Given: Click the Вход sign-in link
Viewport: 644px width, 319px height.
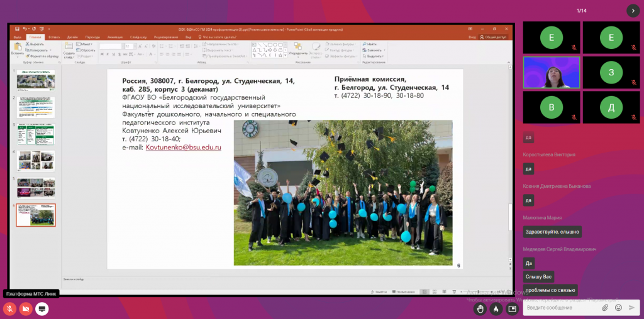Looking at the screenshot, I should tap(472, 37).
